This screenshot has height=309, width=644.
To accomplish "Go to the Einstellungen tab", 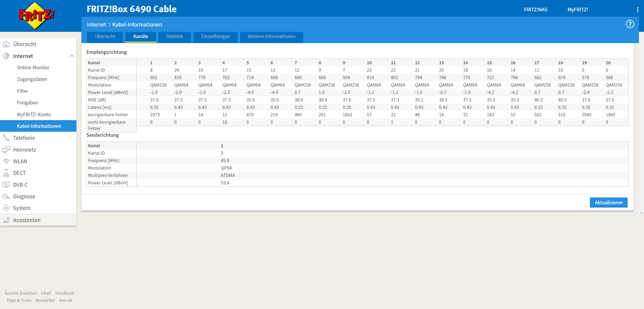I will coord(215,37).
